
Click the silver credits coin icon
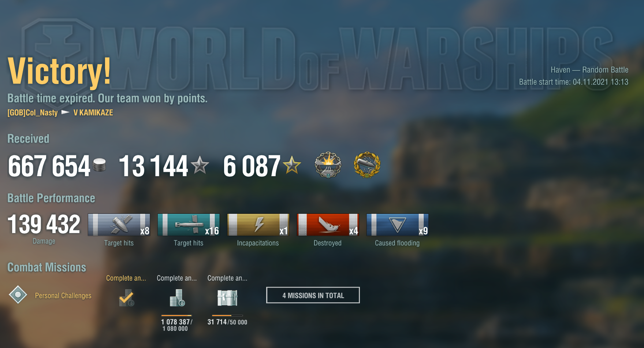99,165
